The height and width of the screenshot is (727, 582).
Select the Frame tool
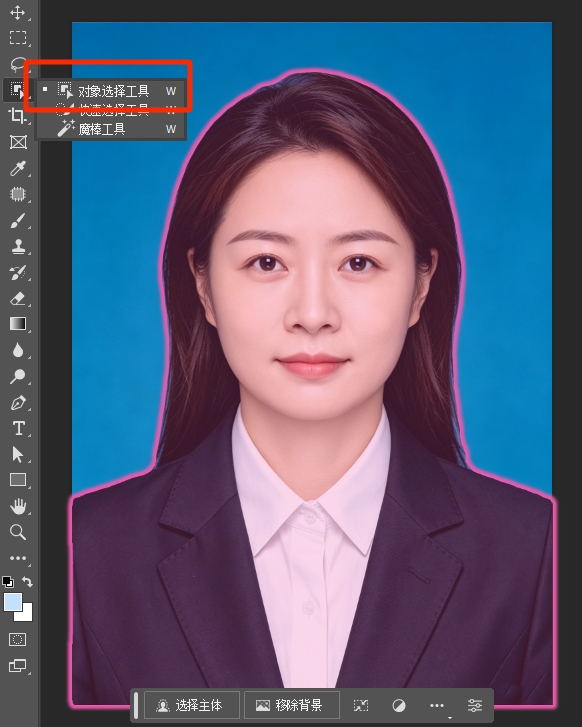(18, 142)
